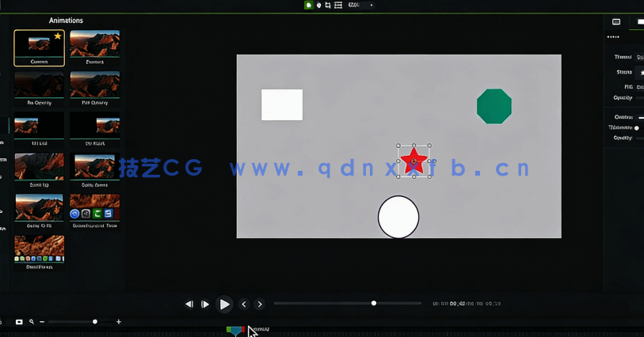Open the canvas zoom level dropdown
This screenshot has height=337, width=644.
(x=360, y=5)
